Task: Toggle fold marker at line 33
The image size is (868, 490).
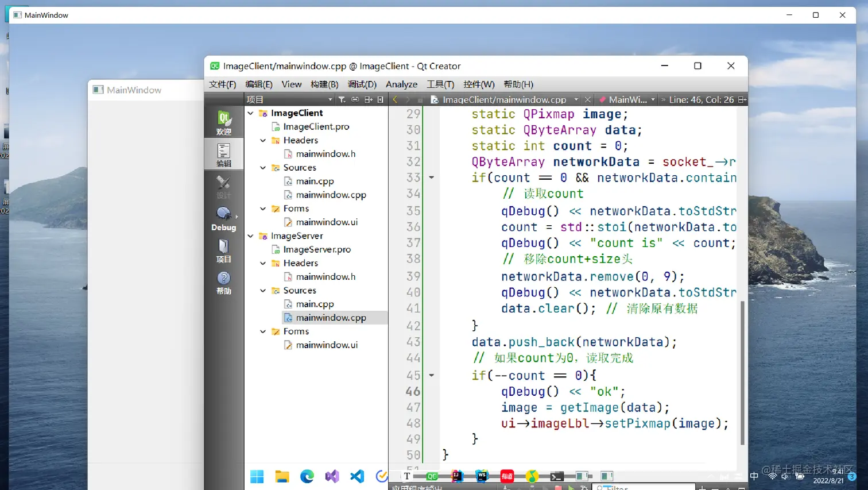Action: [x=431, y=178]
